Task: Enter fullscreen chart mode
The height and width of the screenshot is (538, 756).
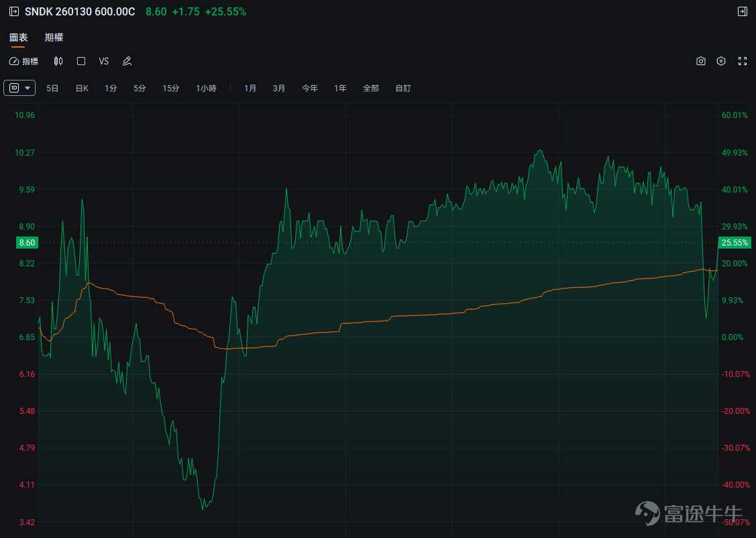Action: 743,61
